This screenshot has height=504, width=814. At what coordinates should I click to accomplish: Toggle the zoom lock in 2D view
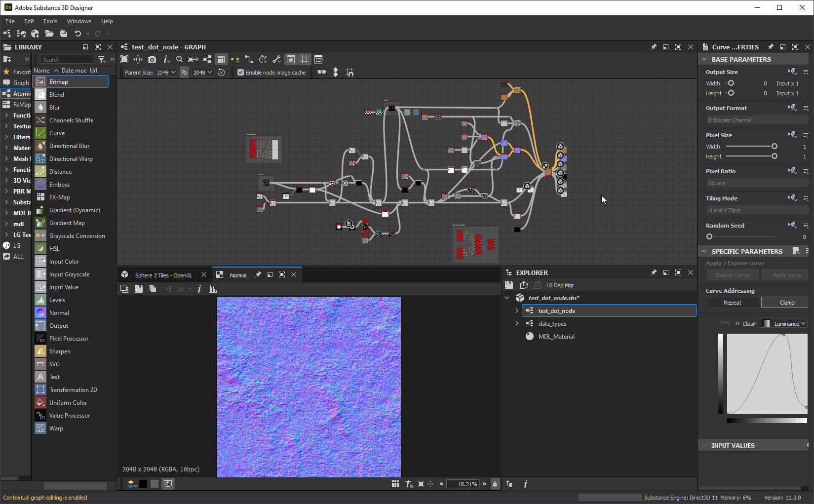coord(495,484)
